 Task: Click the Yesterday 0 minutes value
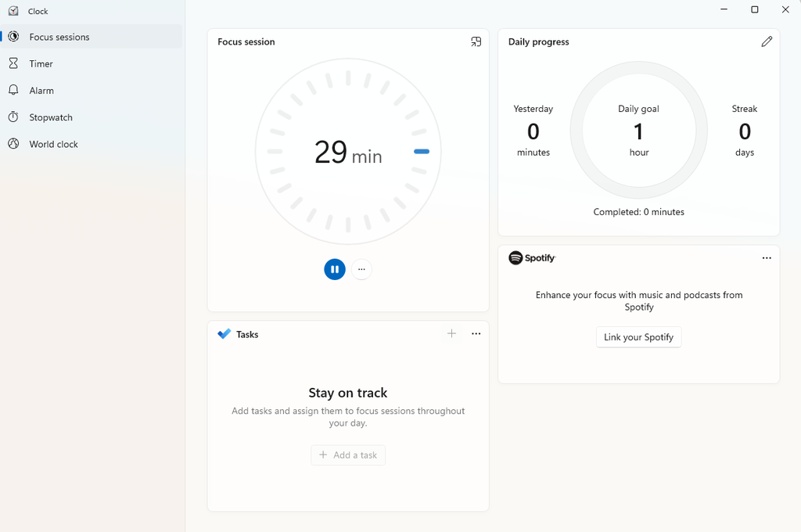coord(533,131)
